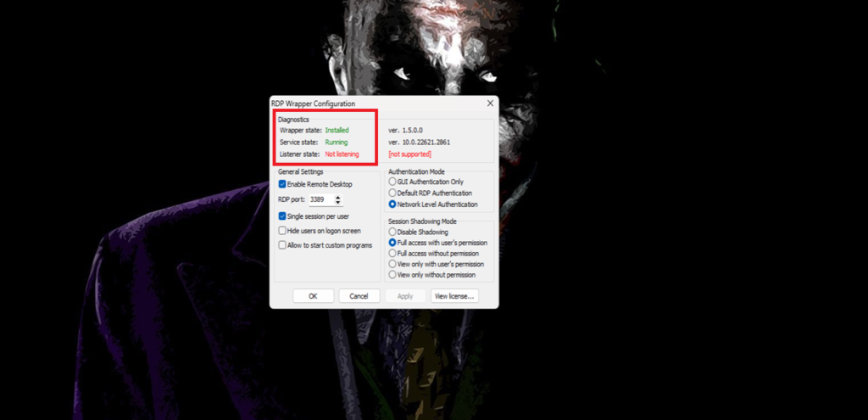
Task: Click the Cancel button
Action: (359, 296)
